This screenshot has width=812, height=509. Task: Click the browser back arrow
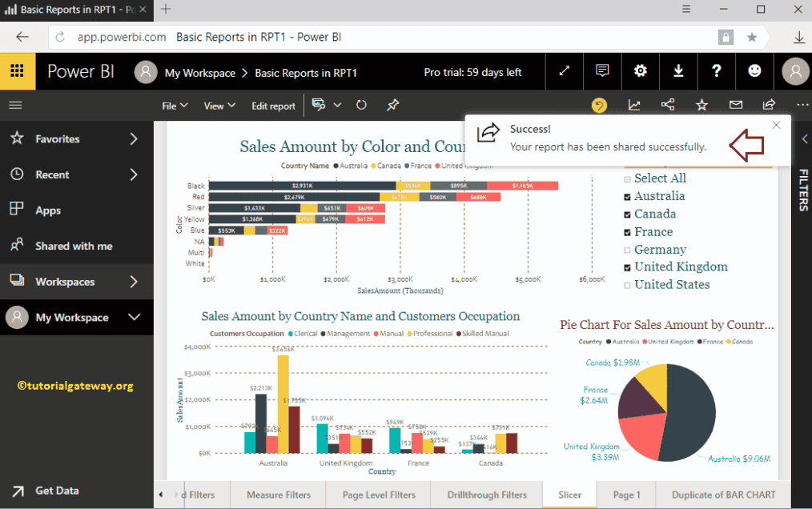pyautogui.click(x=22, y=37)
